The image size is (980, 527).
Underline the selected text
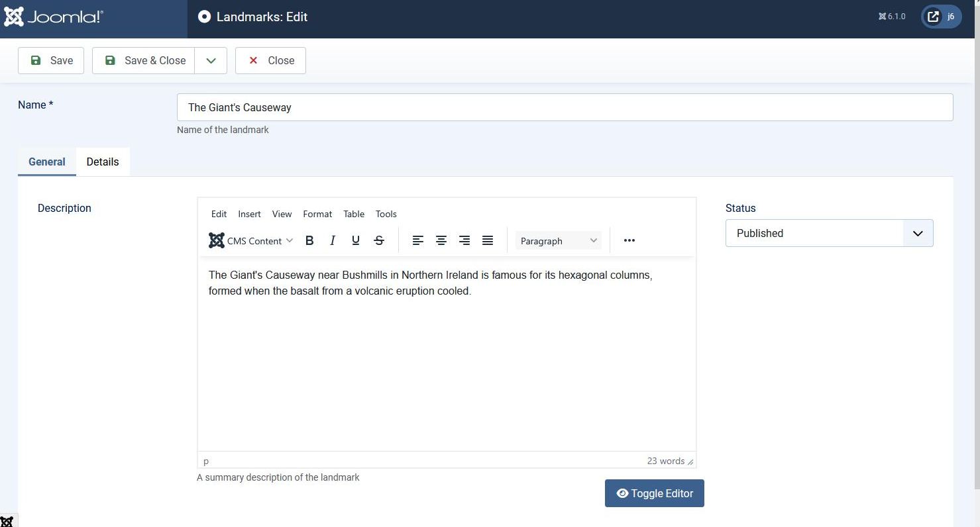coord(356,241)
